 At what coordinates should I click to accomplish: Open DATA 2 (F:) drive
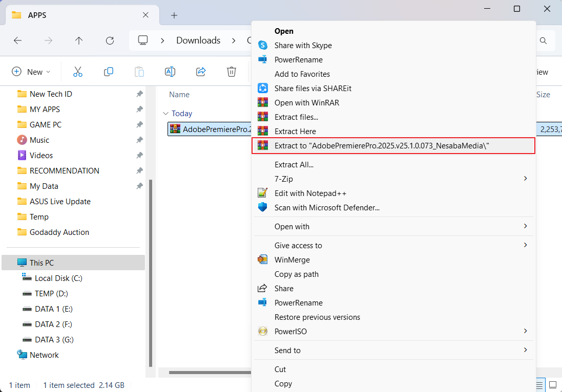click(x=53, y=324)
